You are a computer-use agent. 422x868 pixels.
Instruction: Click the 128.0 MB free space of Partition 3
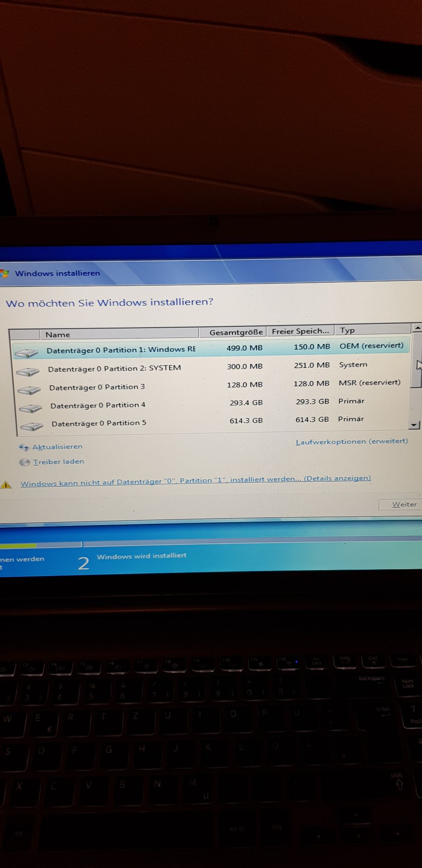coord(311,383)
